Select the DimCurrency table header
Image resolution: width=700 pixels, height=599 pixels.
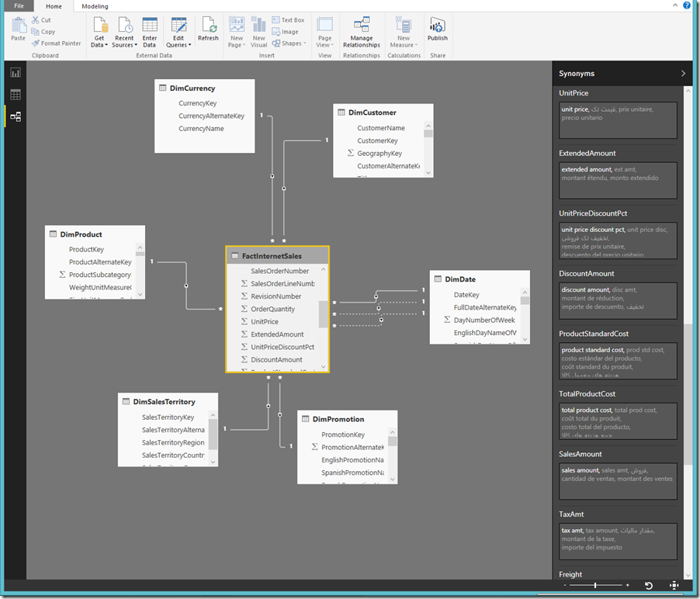(204, 88)
